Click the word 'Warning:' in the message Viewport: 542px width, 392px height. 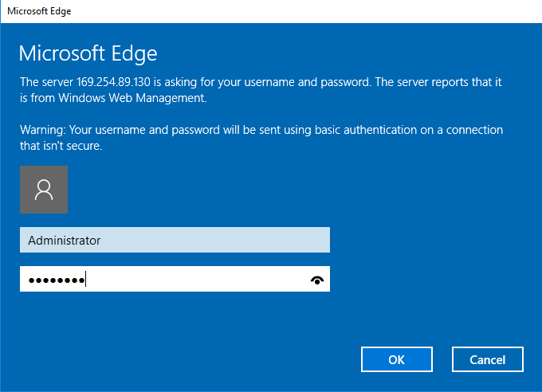(44, 130)
